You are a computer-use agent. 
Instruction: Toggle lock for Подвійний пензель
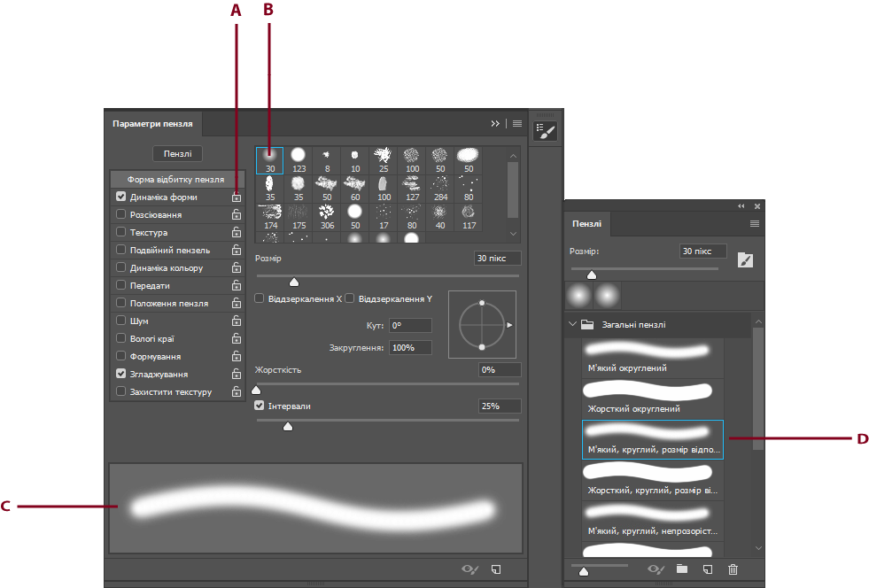[x=237, y=250]
